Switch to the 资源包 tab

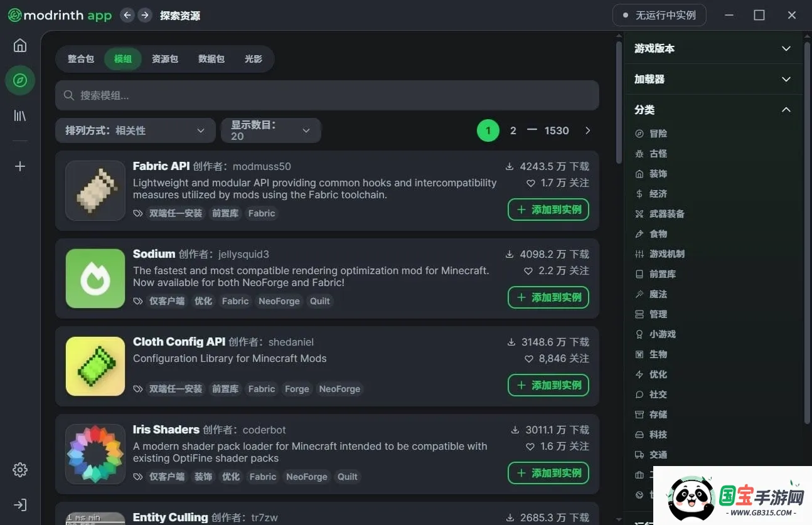(165, 59)
